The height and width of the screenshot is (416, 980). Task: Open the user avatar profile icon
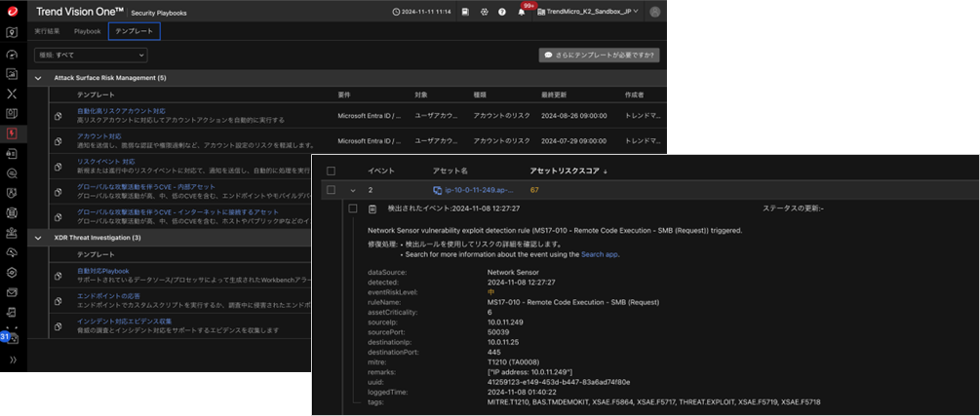(x=654, y=12)
